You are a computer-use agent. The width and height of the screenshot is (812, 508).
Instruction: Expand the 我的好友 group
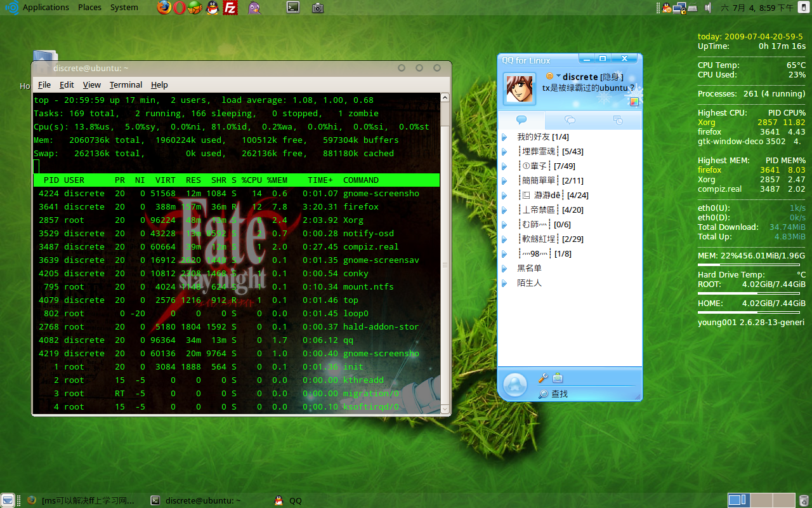504,137
